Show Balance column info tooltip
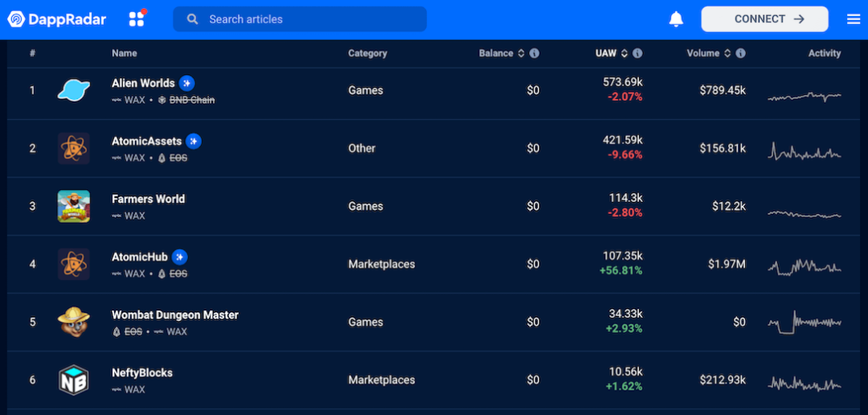 534,53
